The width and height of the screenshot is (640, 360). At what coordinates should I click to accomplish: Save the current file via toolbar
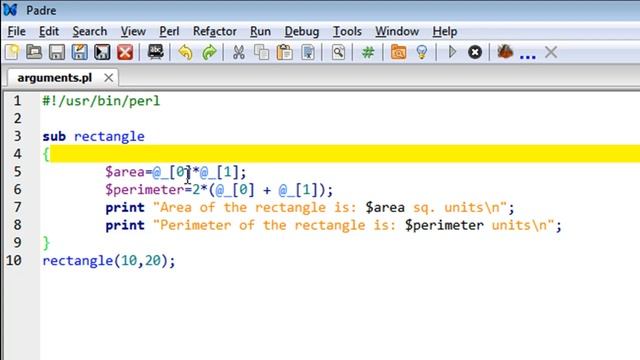(x=57, y=52)
